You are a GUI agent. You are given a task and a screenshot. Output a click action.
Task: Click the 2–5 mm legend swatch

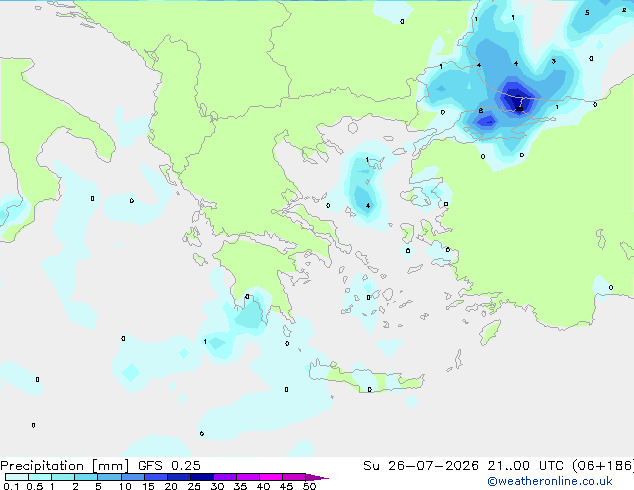tap(86, 477)
